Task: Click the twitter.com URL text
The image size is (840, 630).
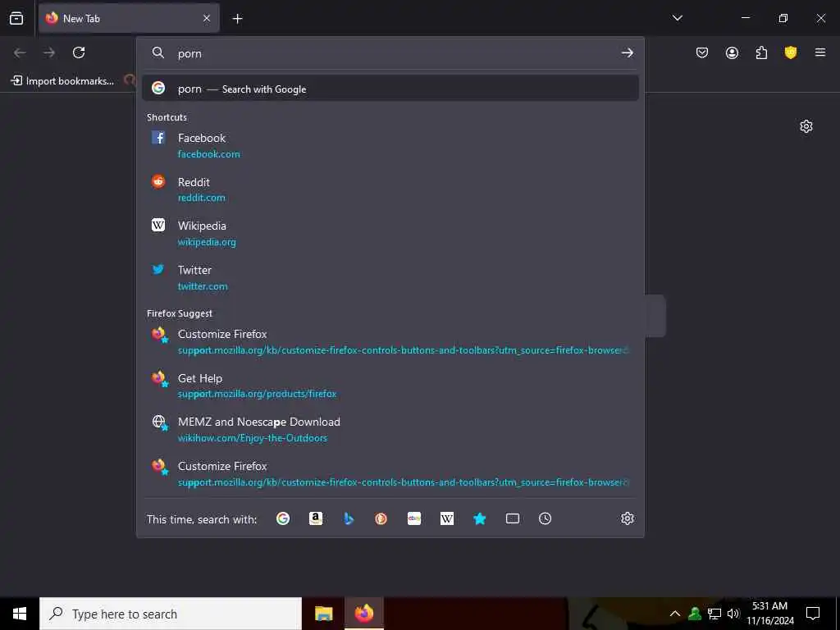Action: point(203,286)
